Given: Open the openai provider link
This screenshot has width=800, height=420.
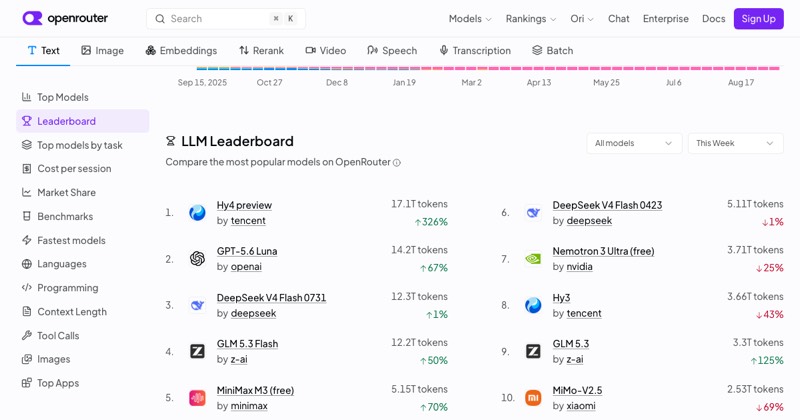Looking at the screenshot, I should coord(246,266).
